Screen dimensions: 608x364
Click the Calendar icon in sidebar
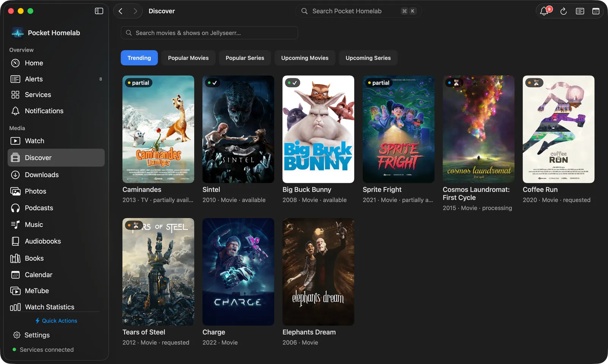(x=15, y=275)
